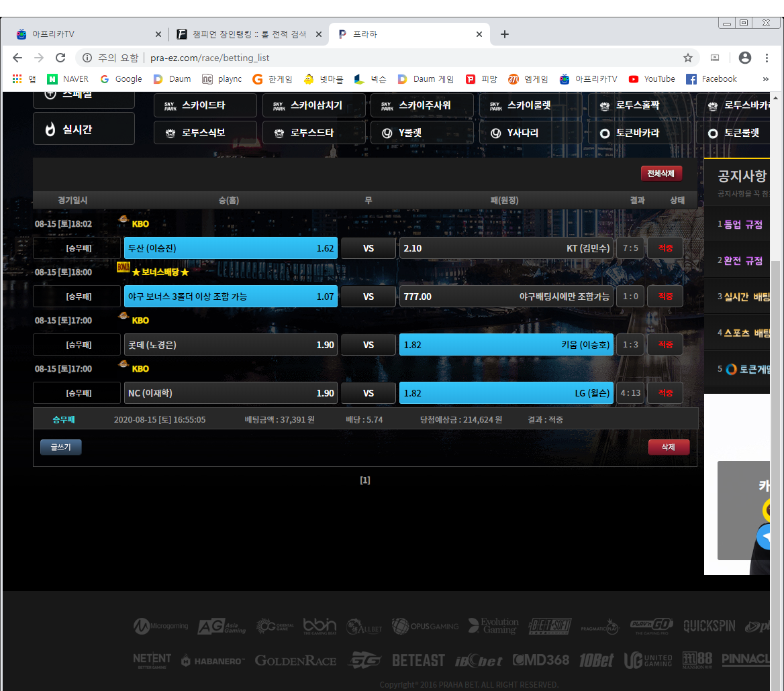This screenshot has width=784, height=691.
Task: Click the 전체삭제 button
Action: [x=661, y=174]
